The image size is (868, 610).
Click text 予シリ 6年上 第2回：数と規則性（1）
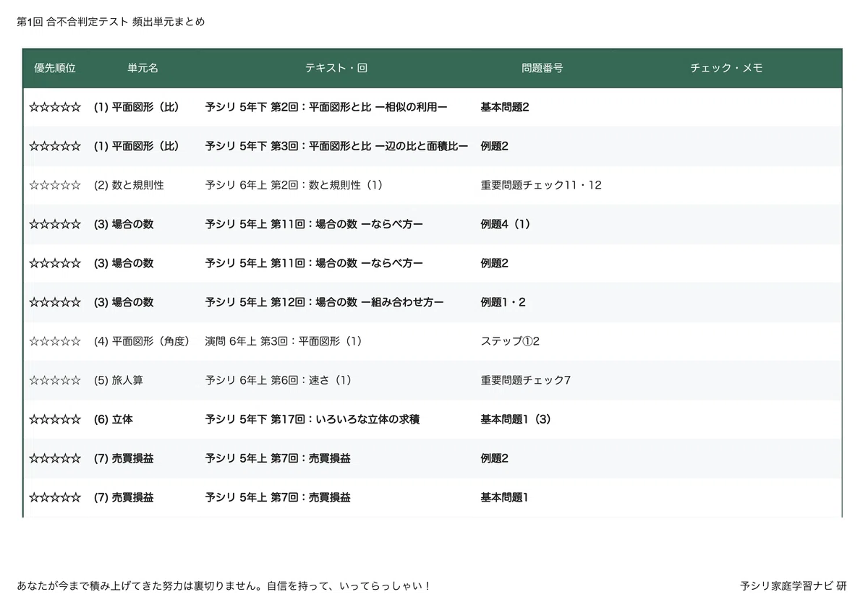point(294,185)
